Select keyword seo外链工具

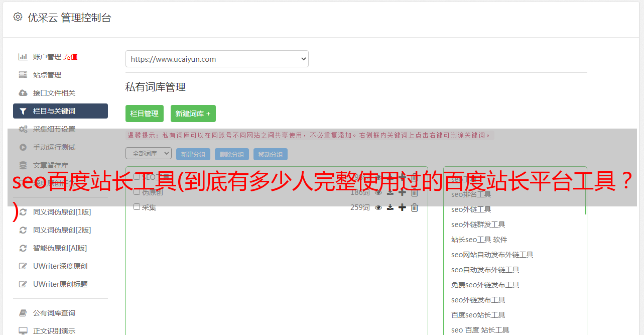click(471, 209)
